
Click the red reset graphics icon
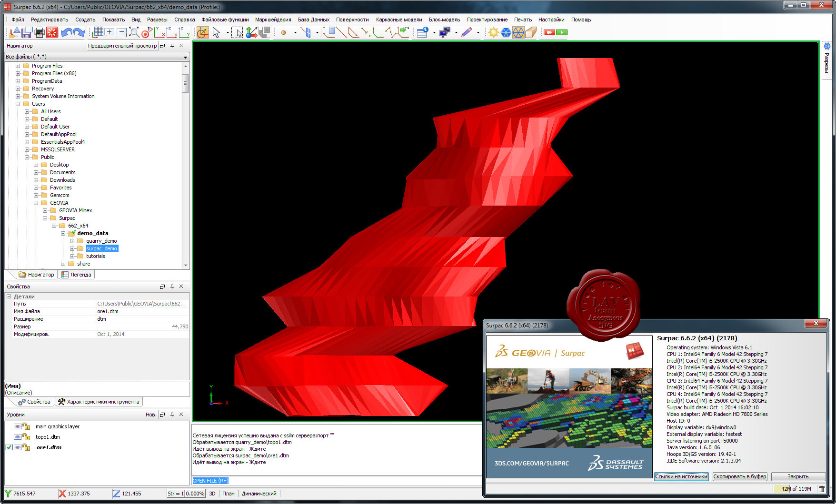click(x=52, y=32)
